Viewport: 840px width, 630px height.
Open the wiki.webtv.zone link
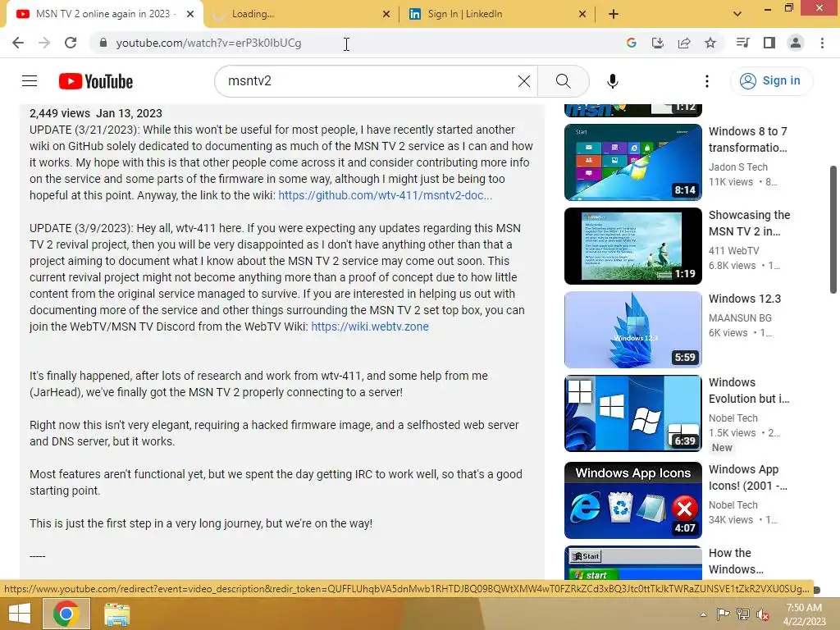370,326
